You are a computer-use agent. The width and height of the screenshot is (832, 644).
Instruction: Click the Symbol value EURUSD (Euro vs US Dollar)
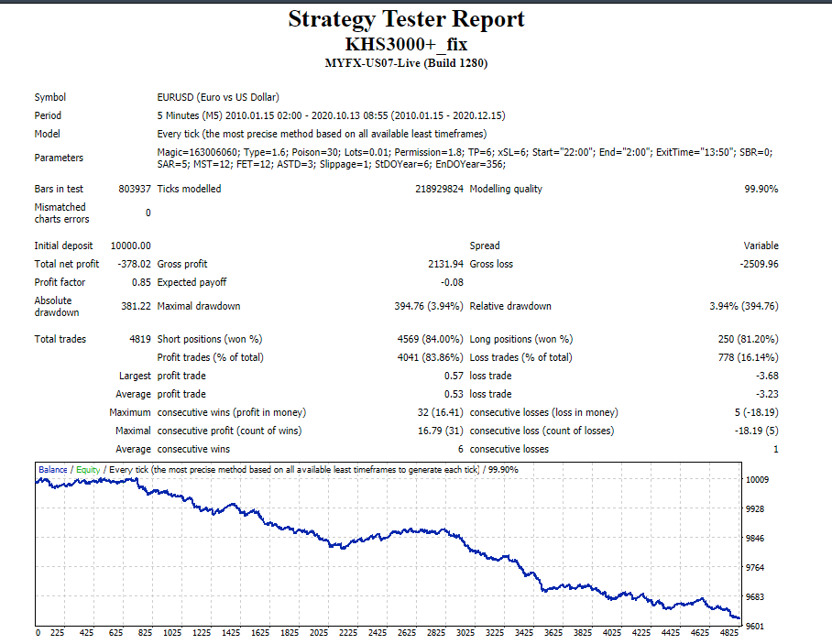tap(218, 97)
